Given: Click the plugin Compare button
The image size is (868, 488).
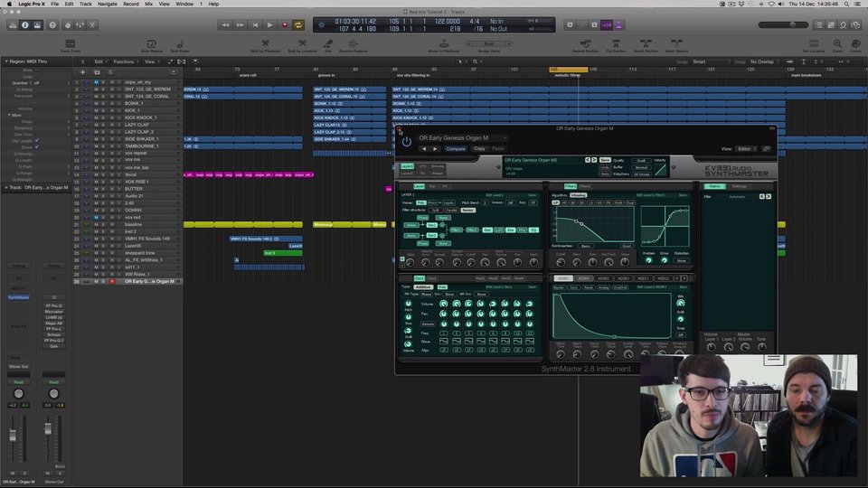Looking at the screenshot, I should click(x=456, y=148).
